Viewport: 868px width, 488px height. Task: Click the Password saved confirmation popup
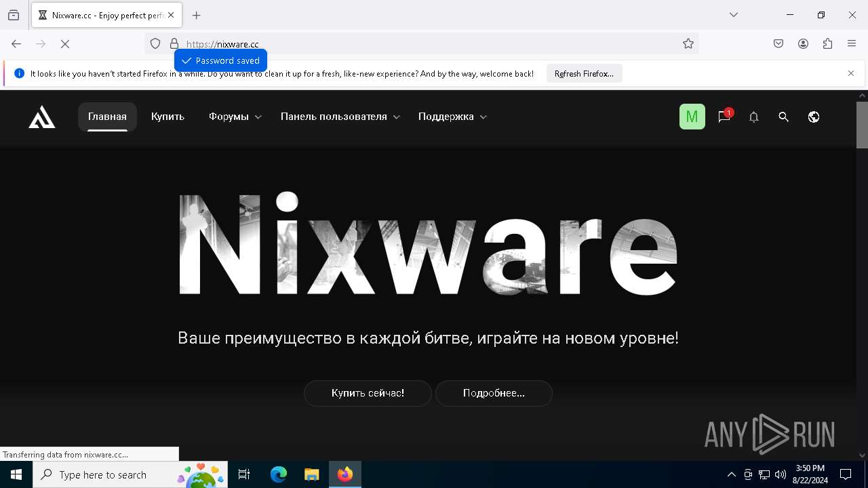point(220,60)
